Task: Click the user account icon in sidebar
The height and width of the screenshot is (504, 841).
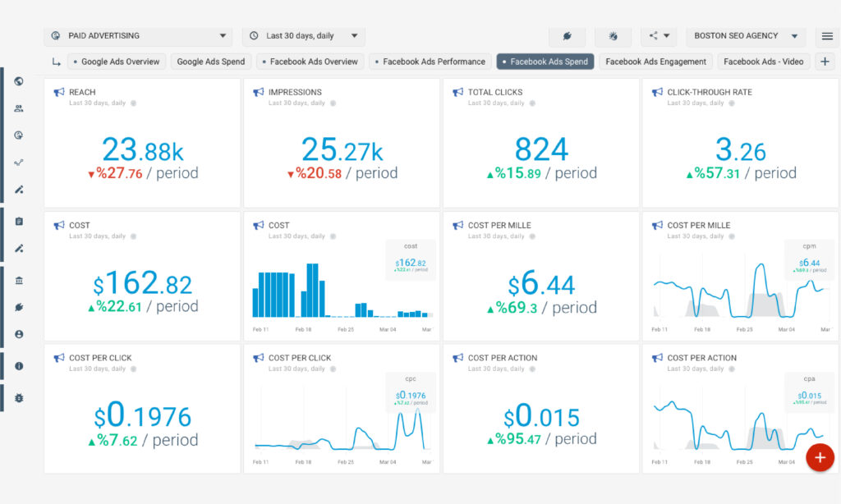Action: tap(19, 334)
